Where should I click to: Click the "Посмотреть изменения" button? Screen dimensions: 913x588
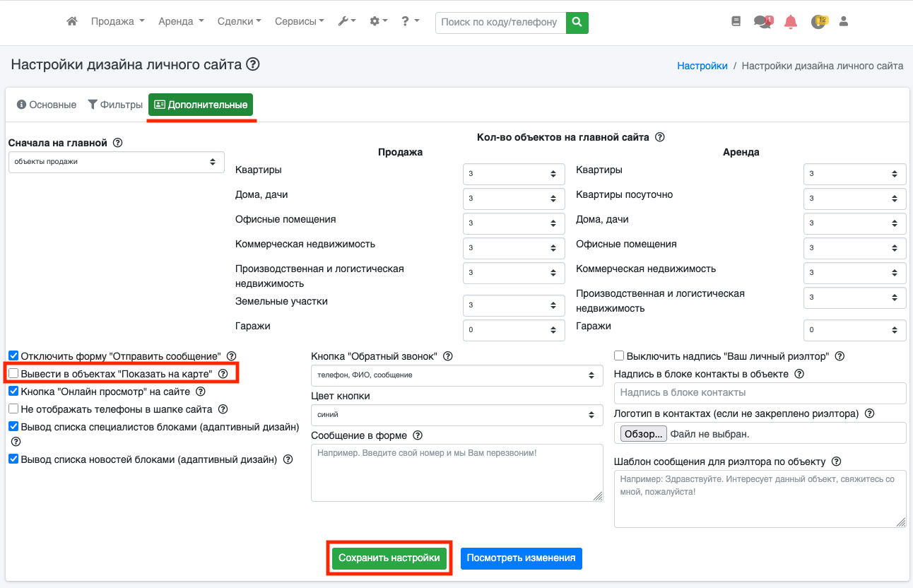coord(521,558)
